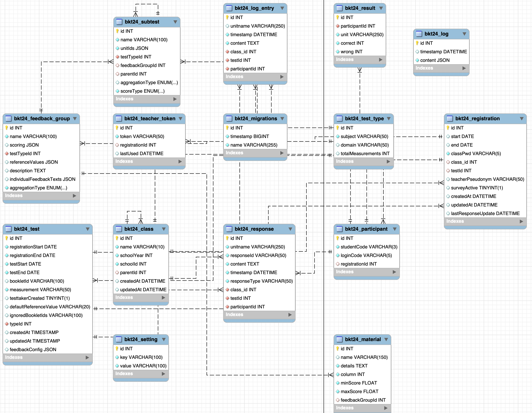Expand Indexes section of bkt24_test
The width and height of the screenshot is (532, 413).
(x=87, y=357)
